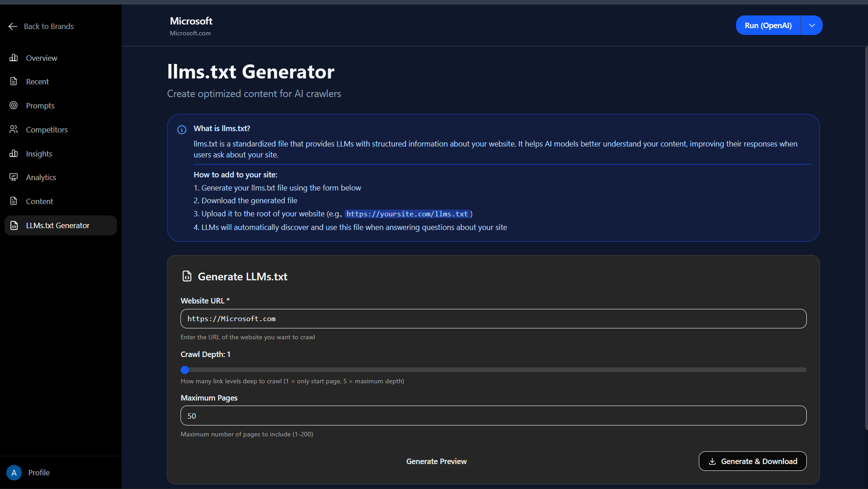This screenshot has height=489, width=868.
Task: Click 'Create optimized content for AI crawlers' subtitle
Action: [x=254, y=93]
